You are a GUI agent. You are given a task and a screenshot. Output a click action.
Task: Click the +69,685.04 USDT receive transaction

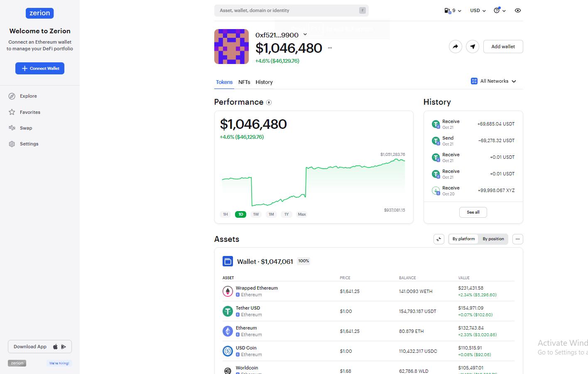(x=473, y=124)
